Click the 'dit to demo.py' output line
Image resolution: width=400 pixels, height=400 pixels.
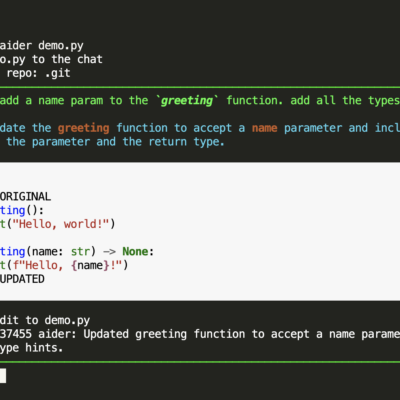[45, 320]
